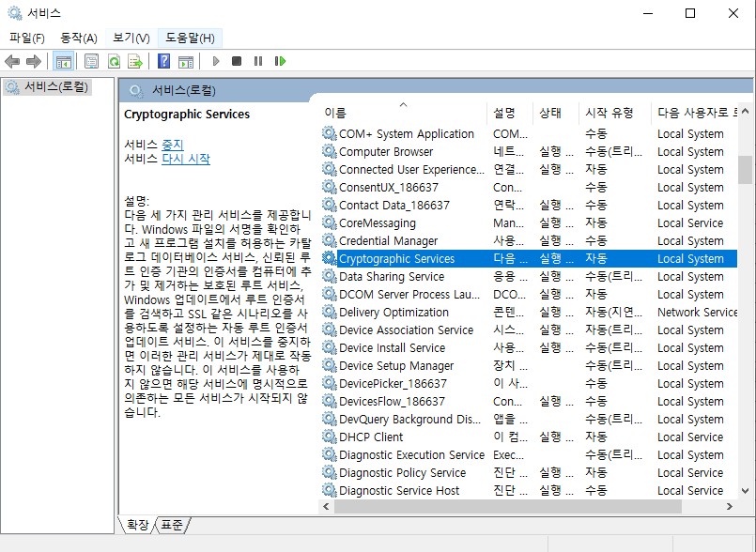The image size is (756, 552).
Task: Toggle the show/hide console tree button
Action: point(64,61)
